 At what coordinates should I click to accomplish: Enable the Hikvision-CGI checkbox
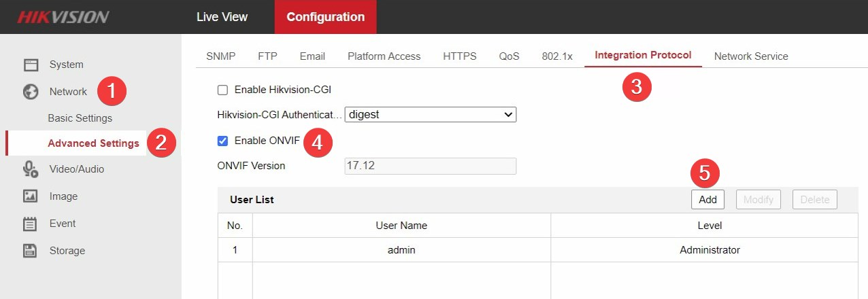pyautogui.click(x=222, y=90)
